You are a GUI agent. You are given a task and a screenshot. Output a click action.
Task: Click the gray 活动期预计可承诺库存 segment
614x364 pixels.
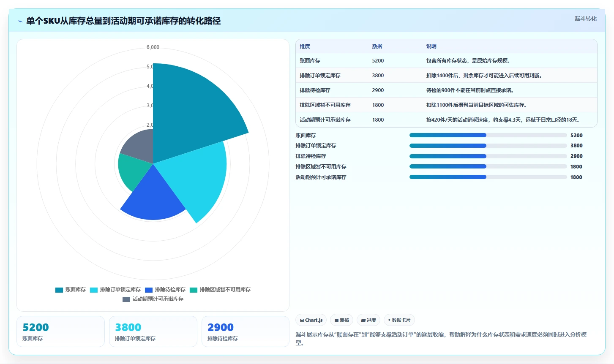pyautogui.click(x=139, y=146)
